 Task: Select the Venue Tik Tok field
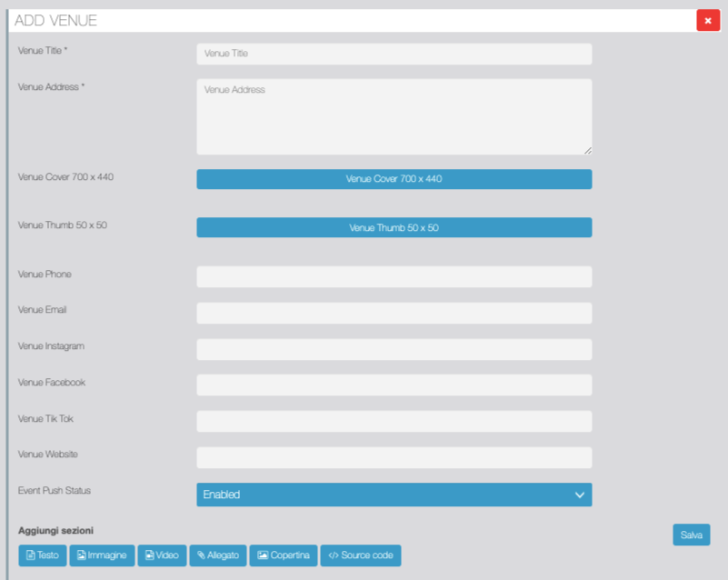click(x=394, y=421)
